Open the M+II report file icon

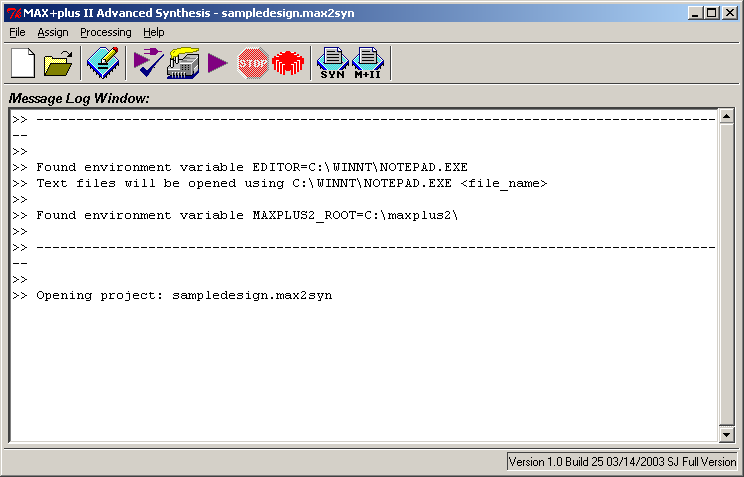(x=367, y=63)
